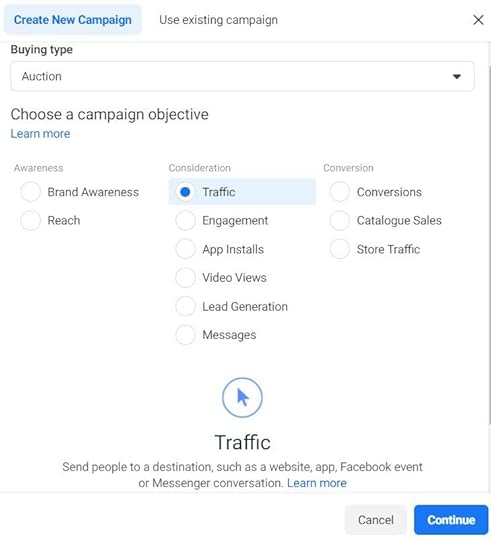The height and width of the screenshot is (540, 491).
Task: Pick the Lead Generation objective
Action: [x=185, y=306]
